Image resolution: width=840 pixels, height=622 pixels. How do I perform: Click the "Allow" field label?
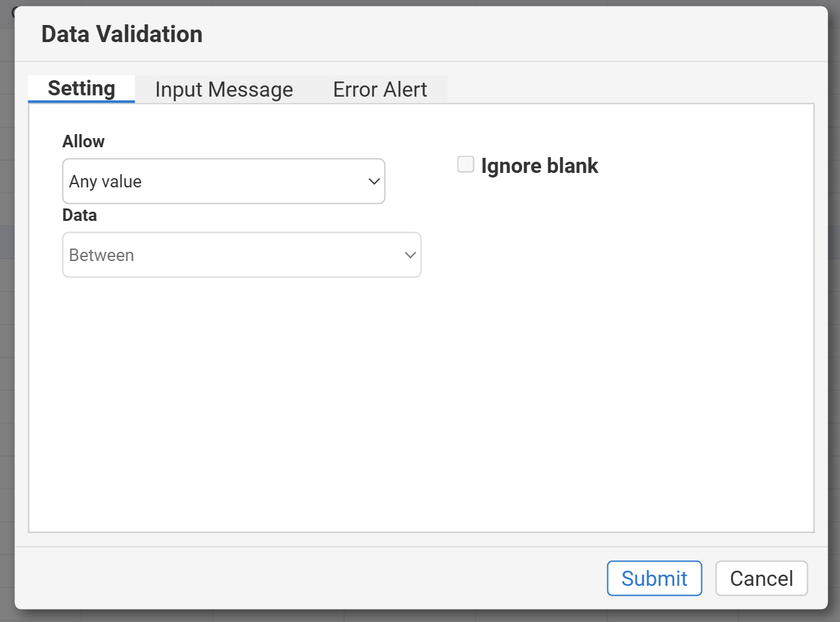pyautogui.click(x=83, y=141)
